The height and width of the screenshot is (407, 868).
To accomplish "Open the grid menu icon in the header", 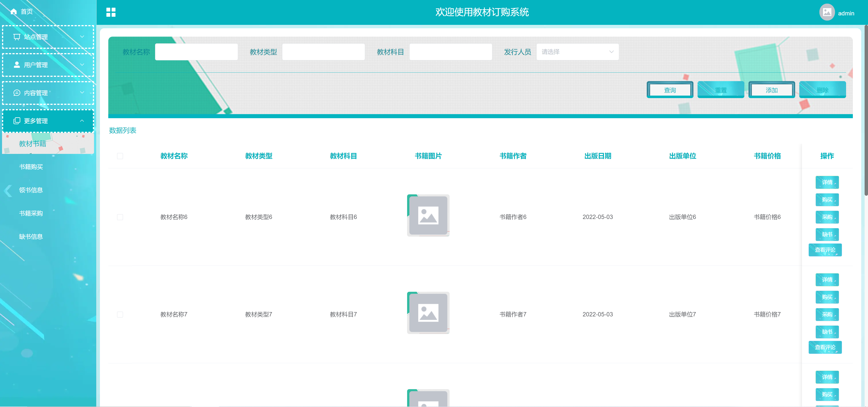I will click(x=111, y=12).
